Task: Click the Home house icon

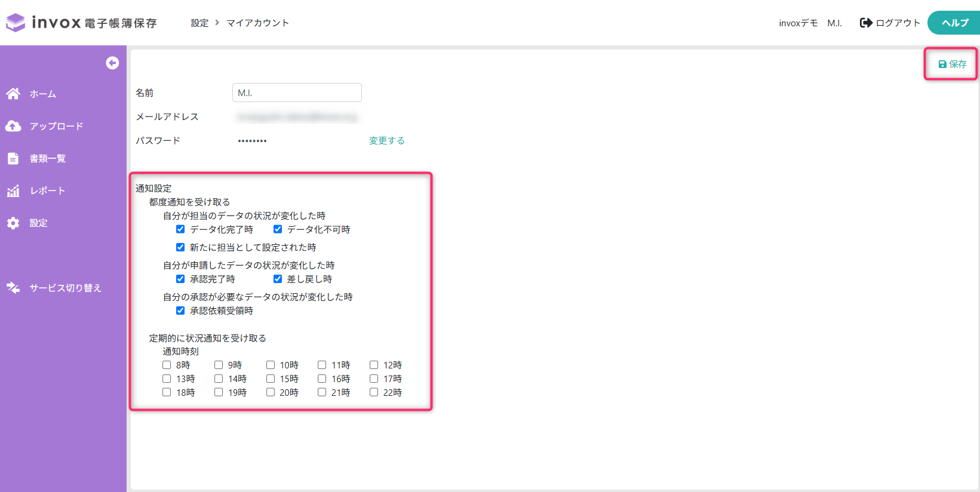Action: [13, 94]
